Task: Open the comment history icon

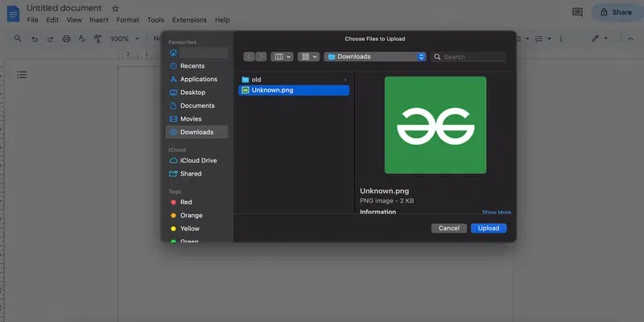Action: point(577,12)
